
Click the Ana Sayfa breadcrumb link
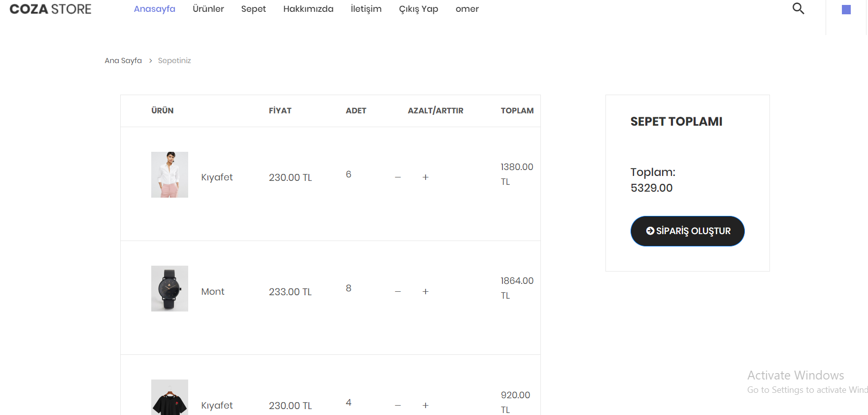(123, 60)
